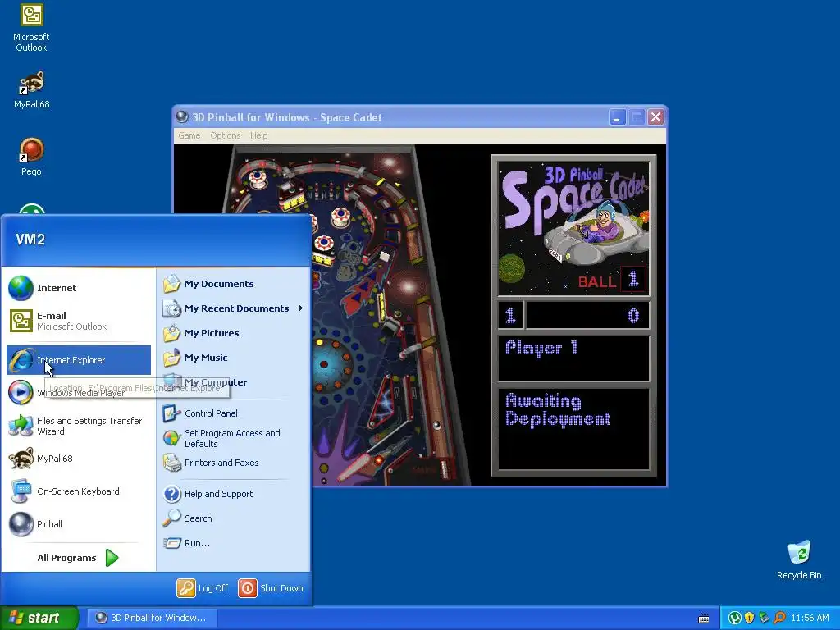Close the 3D Pinball window
Viewport: 840px width, 630px height.
click(x=655, y=116)
